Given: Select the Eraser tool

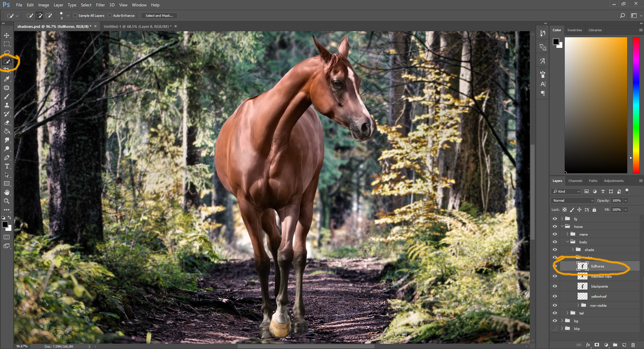Looking at the screenshot, I should coord(7,123).
